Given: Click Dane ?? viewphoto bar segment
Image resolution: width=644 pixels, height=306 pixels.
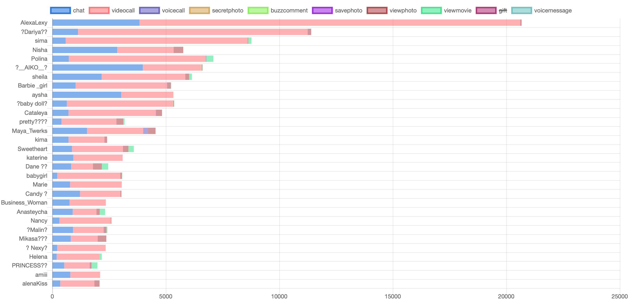Looking at the screenshot, I should (97, 167).
